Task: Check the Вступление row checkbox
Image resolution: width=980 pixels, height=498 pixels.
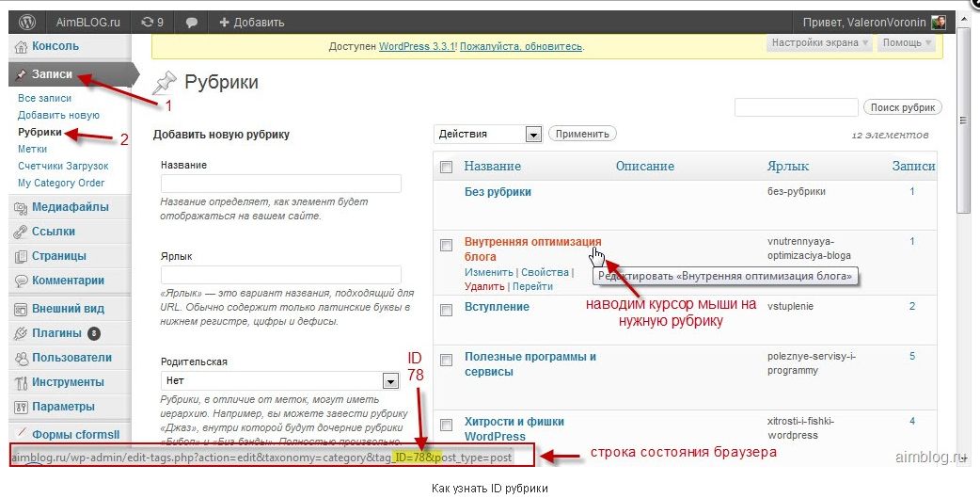Action: coord(446,311)
